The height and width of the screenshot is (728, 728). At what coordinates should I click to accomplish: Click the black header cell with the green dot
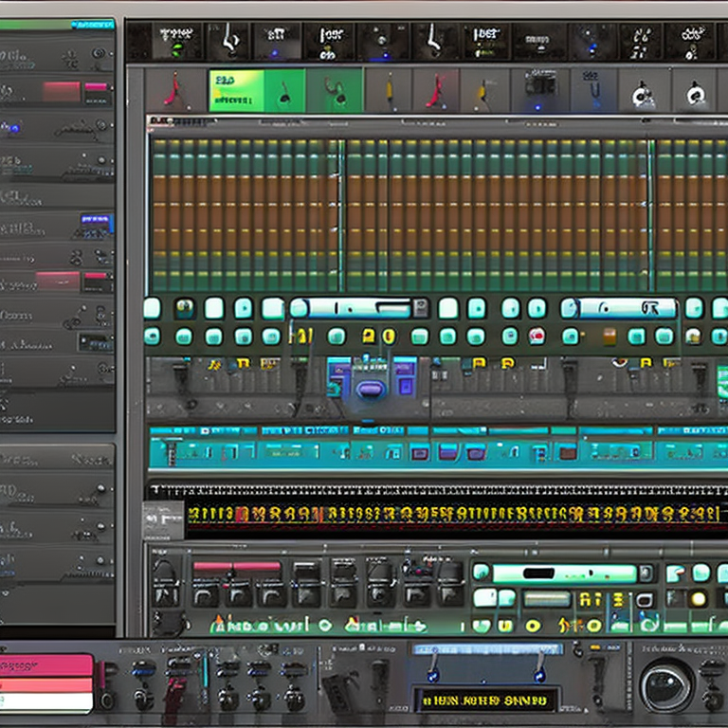(x=177, y=41)
